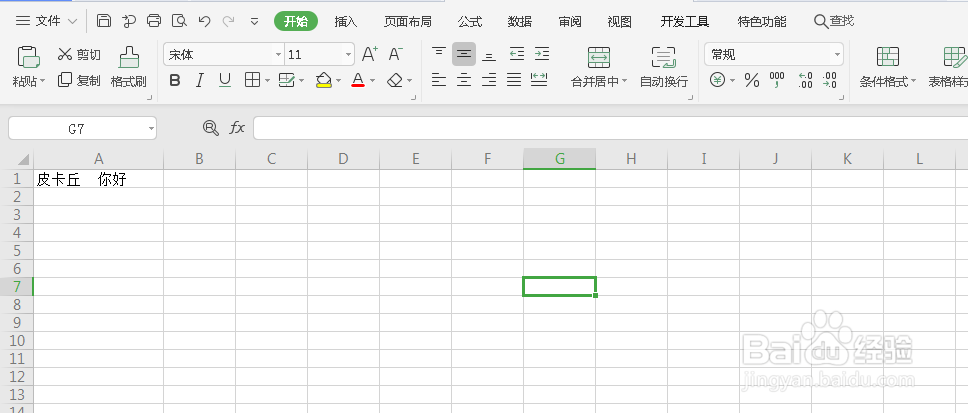Apply fill color bucket icon
Image resolution: width=968 pixels, height=413 pixels.
pos(324,80)
